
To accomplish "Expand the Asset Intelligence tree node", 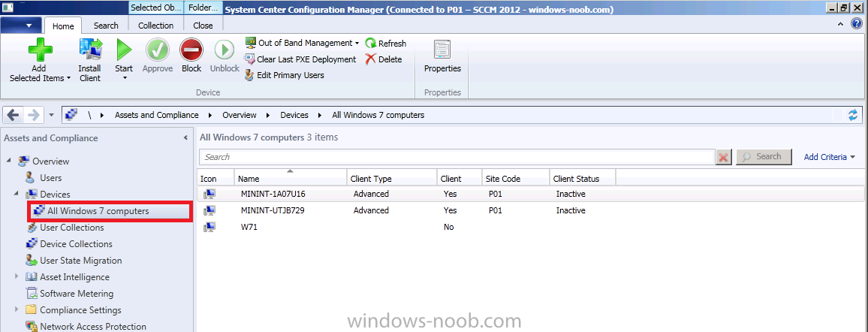I will (16, 276).
